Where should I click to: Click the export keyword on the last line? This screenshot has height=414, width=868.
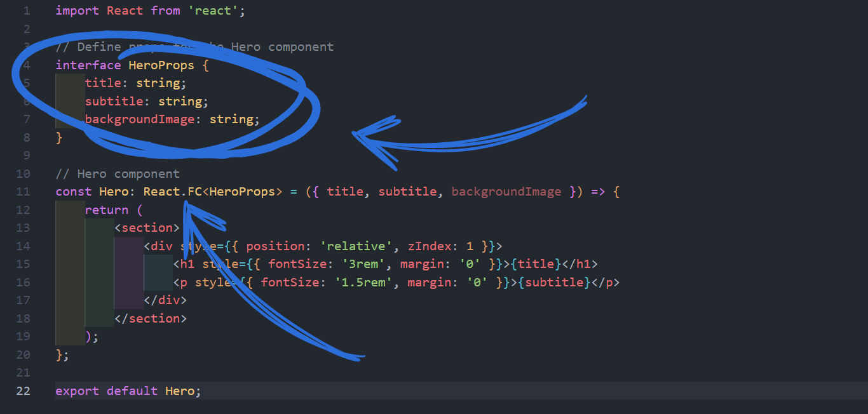pyautogui.click(x=78, y=391)
